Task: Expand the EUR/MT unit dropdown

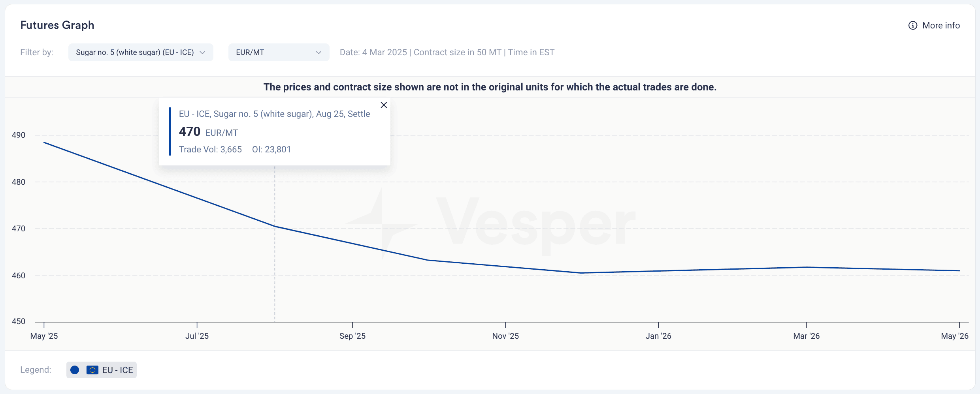Action: 279,53
